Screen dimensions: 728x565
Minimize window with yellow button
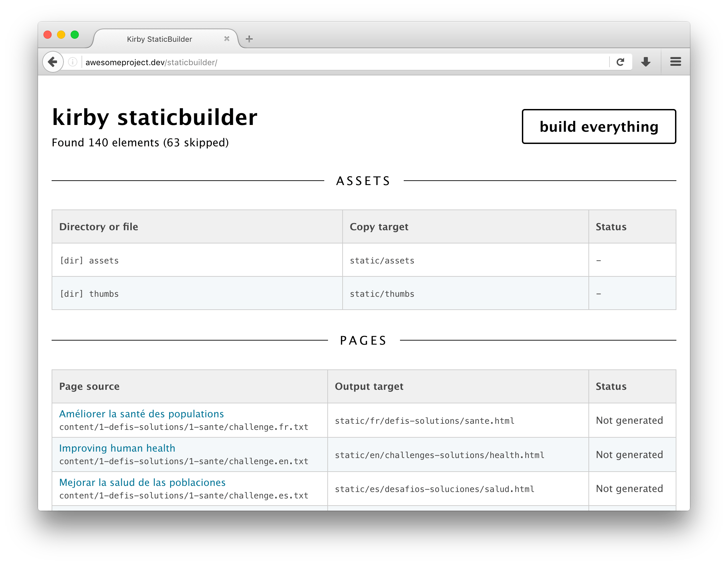click(x=61, y=35)
